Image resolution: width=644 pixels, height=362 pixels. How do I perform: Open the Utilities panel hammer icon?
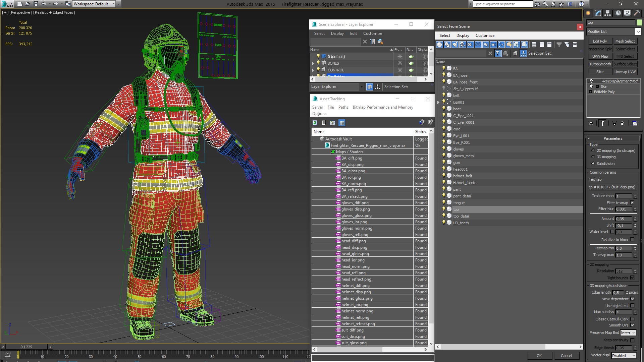click(637, 13)
